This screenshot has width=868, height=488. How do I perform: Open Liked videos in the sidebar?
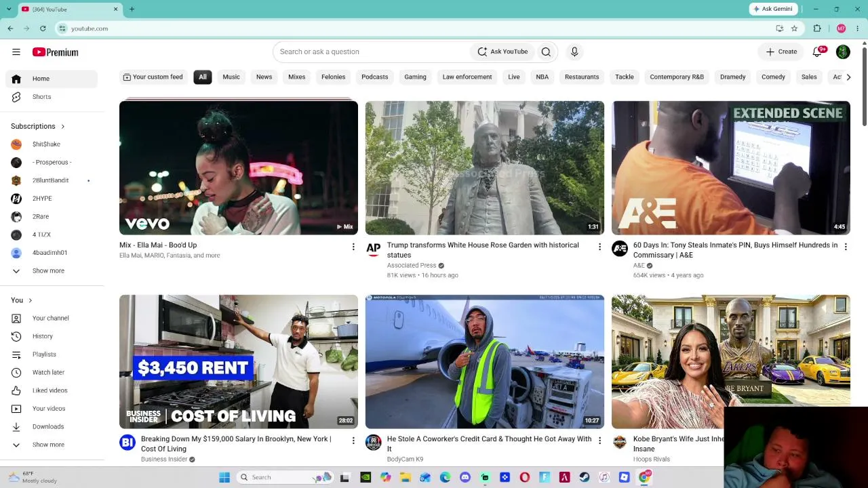52,390
